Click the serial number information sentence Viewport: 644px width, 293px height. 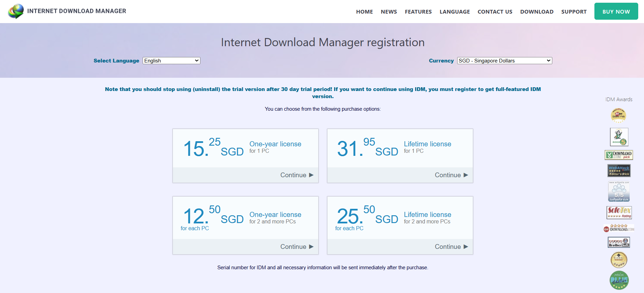(323, 268)
